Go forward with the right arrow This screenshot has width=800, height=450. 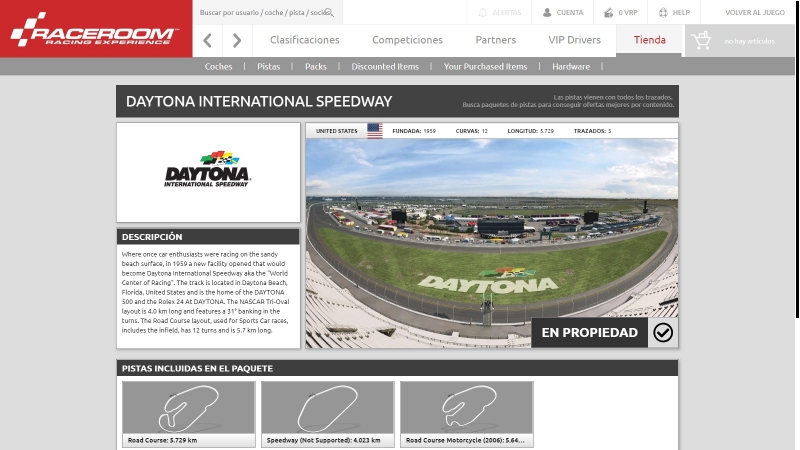(237, 40)
